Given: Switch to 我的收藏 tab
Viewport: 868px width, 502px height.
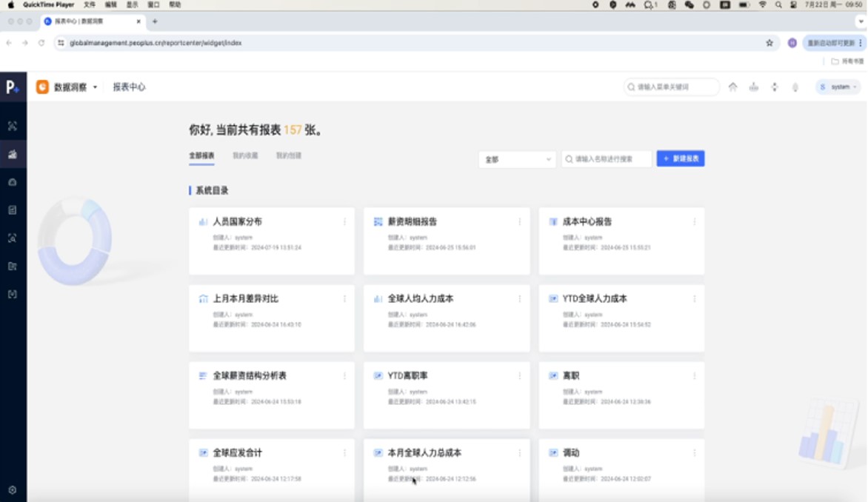Looking at the screenshot, I should [x=245, y=156].
